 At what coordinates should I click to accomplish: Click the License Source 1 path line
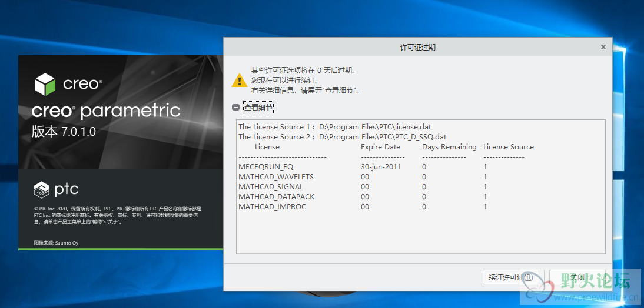click(335, 127)
